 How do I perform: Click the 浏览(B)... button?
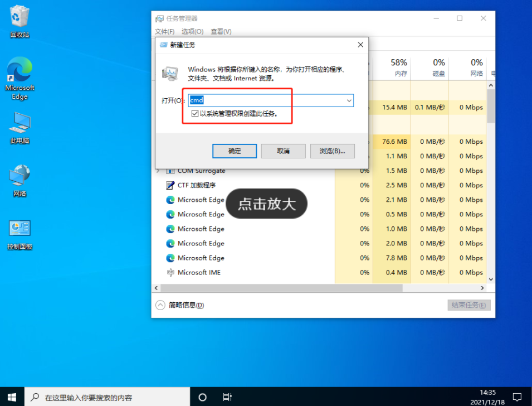pyautogui.click(x=332, y=151)
